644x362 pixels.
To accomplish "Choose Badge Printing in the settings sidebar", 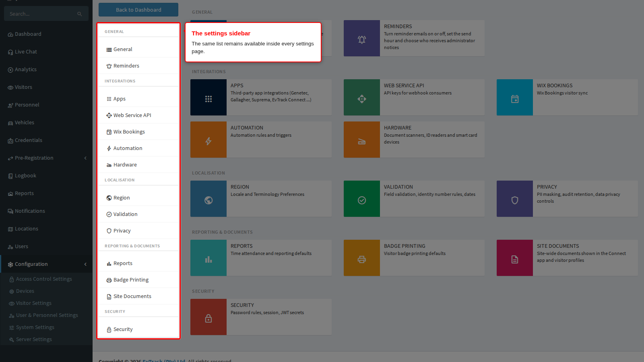I will (138, 280).
